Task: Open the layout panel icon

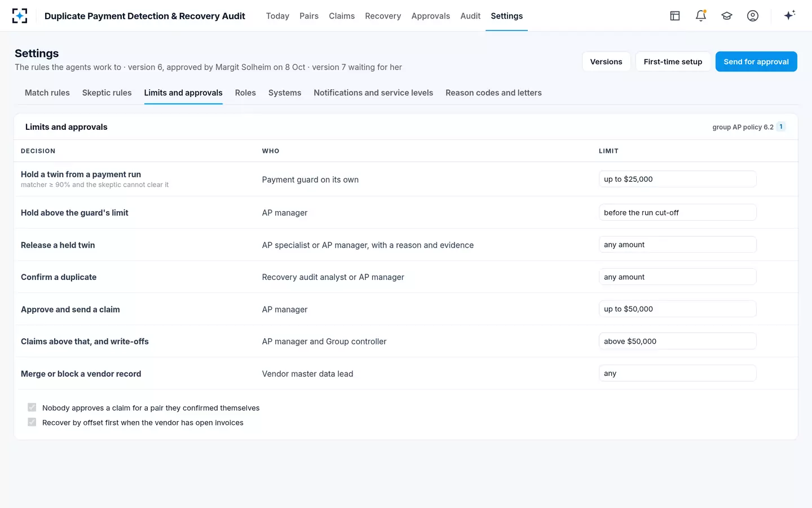Action: tap(675, 16)
